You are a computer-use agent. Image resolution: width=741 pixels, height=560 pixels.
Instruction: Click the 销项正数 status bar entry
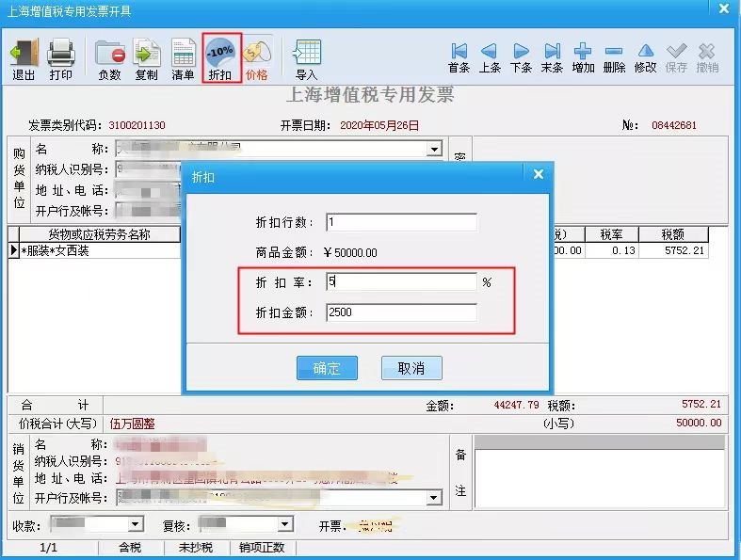coord(262,547)
